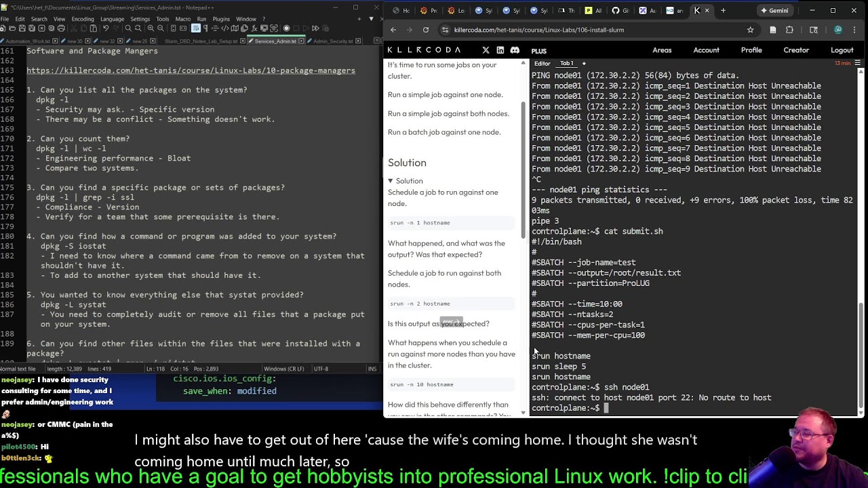Click the Zoom Out icon in Notepad++ toolbar
Screen dimensions: 868x488
[x=160, y=28]
